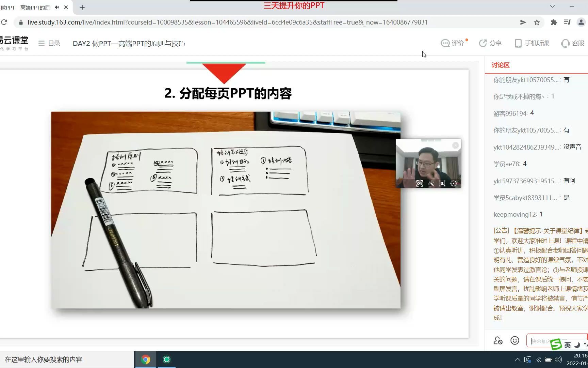588x368 pixels.
Task: Click the 网易云课堂 logo link
Action: pos(14,42)
